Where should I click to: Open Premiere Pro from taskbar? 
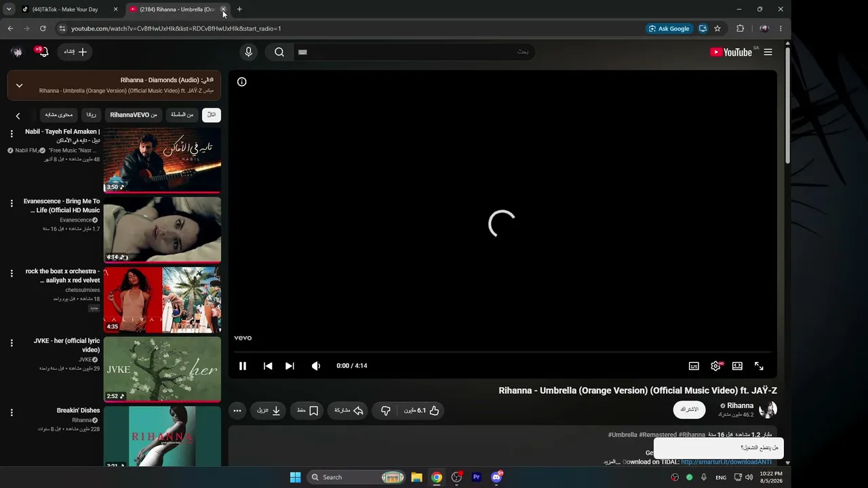click(x=476, y=477)
